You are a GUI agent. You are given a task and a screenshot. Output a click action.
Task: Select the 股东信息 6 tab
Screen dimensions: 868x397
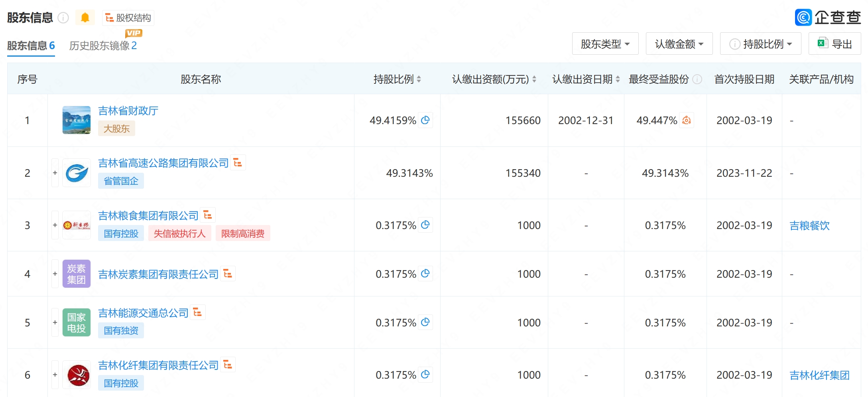[x=31, y=46]
